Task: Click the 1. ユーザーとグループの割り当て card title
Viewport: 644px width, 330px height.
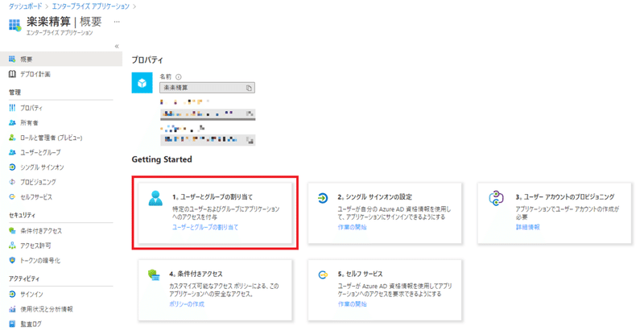Action: point(213,197)
